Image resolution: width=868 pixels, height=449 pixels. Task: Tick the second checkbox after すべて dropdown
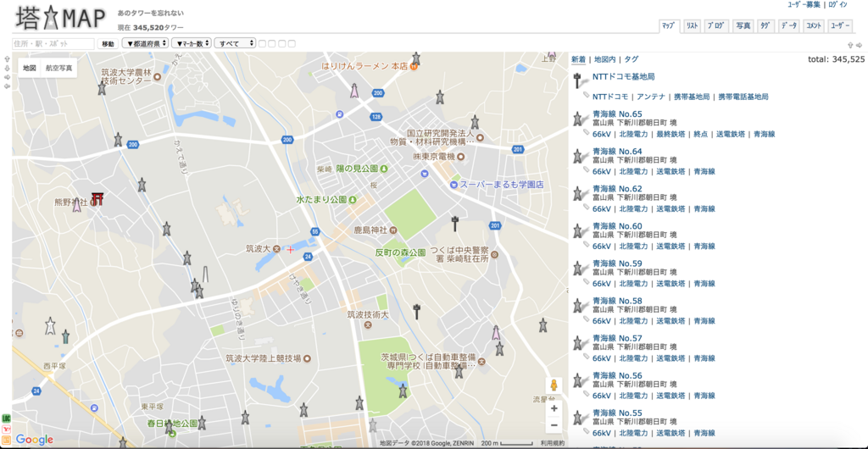tap(272, 43)
